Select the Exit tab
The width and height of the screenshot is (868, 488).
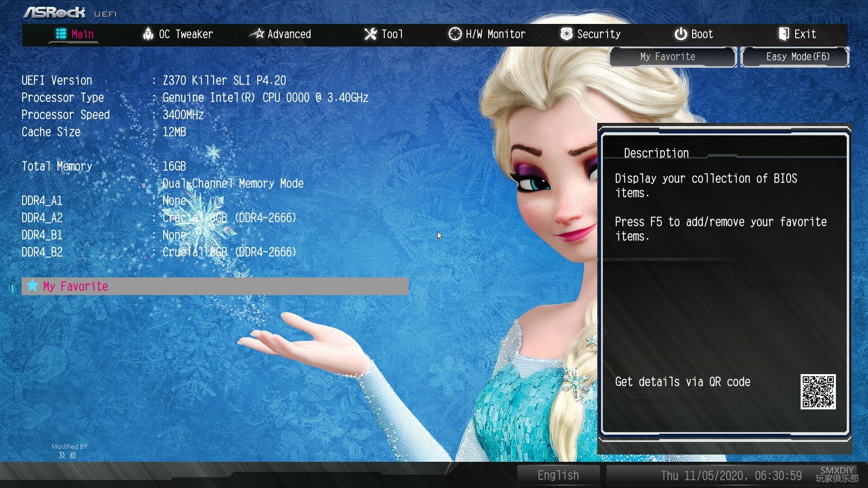coord(797,34)
